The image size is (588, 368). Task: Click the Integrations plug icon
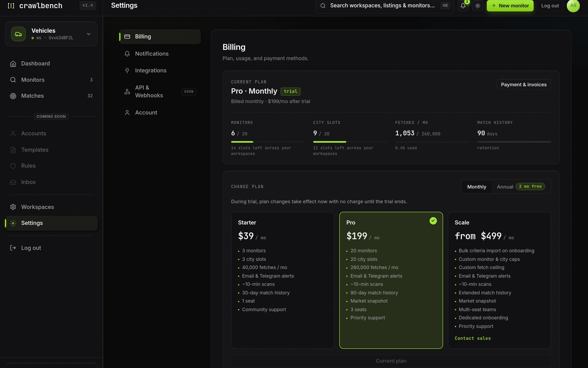[x=127, y=71]
